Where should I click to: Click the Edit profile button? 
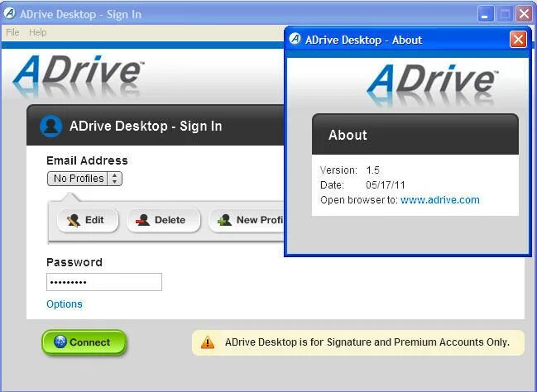pyautogui.click(x=88, y=220)
